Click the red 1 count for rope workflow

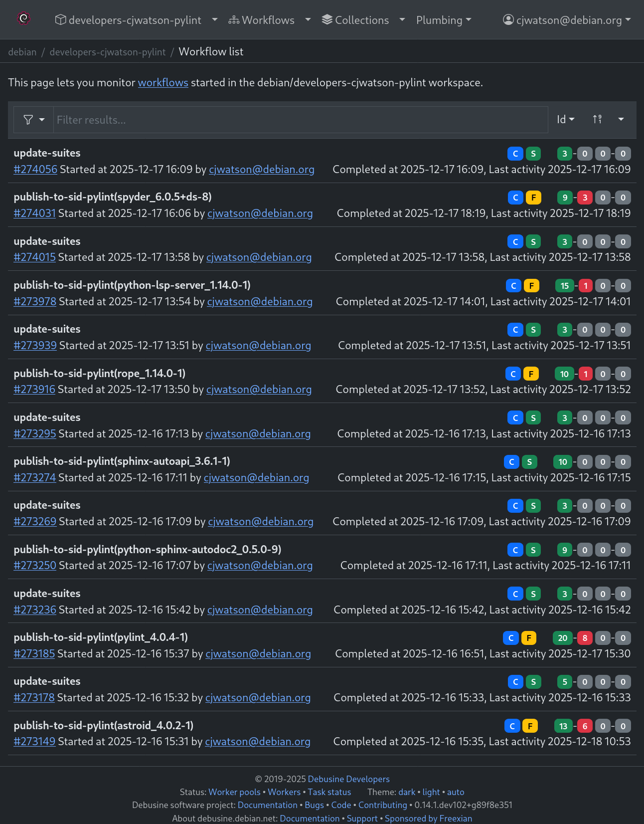click(x=586, y=374)
